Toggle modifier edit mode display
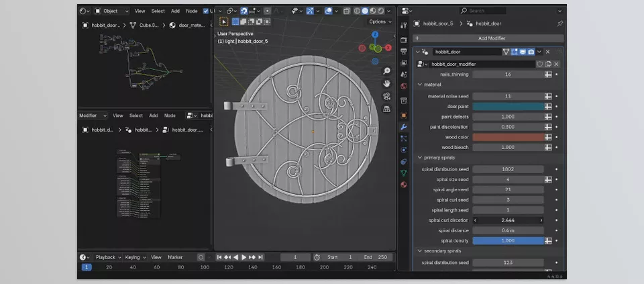Screen dimensions: 644x284 pyautogui.click(x=515, y=52)
